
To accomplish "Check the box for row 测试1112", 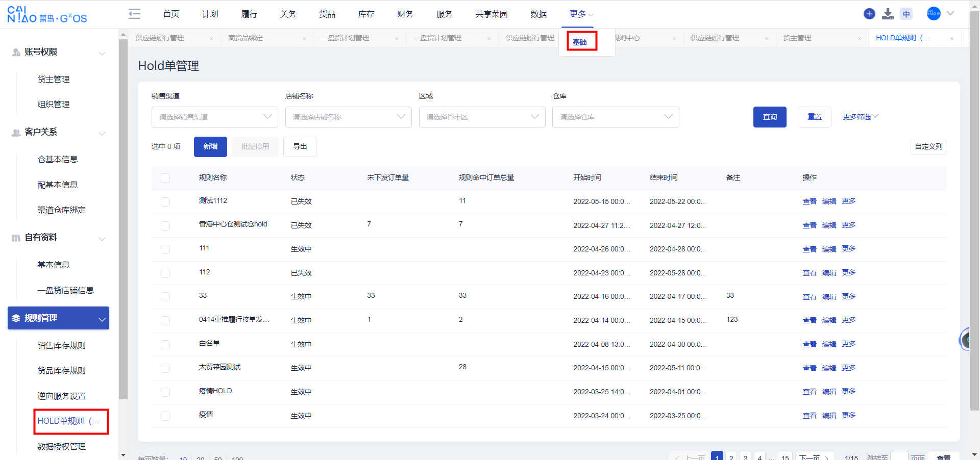I will (165, 201).
